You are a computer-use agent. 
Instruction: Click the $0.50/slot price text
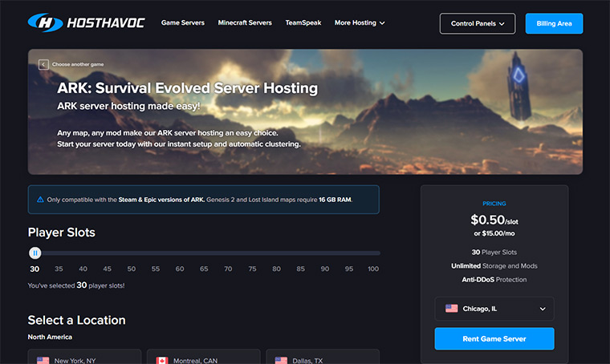tap(494, 220)
